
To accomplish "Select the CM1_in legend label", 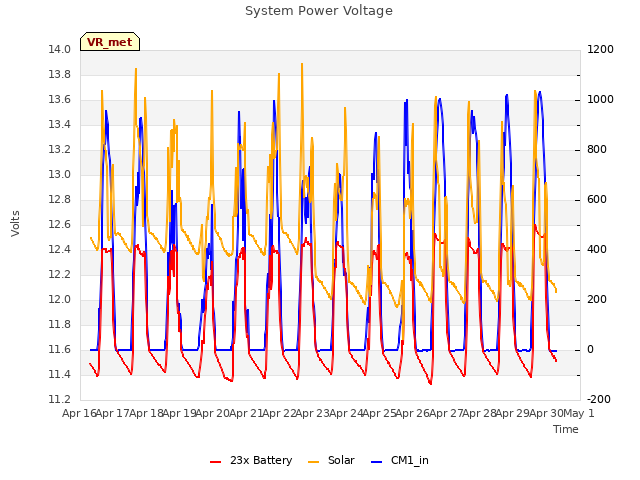I will 410,460.
